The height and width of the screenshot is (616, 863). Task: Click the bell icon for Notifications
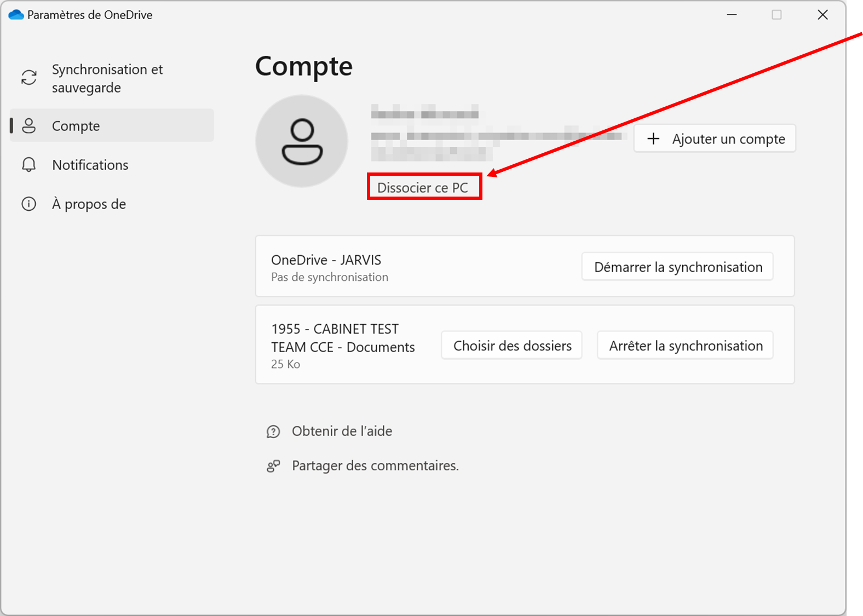point(29,165)
